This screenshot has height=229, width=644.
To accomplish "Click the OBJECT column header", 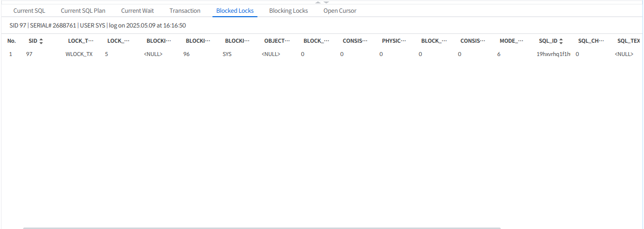I will pyautogui.click(x=277, y=41).
